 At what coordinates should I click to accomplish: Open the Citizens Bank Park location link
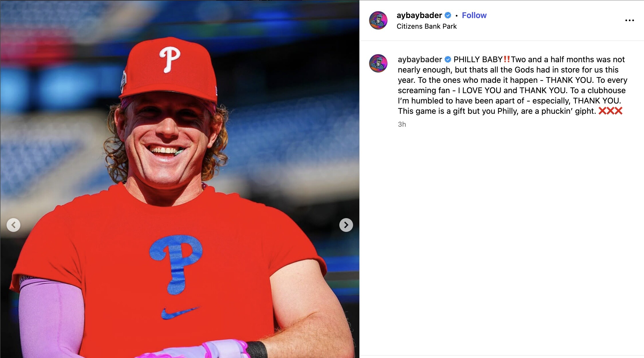pos(426,26)
